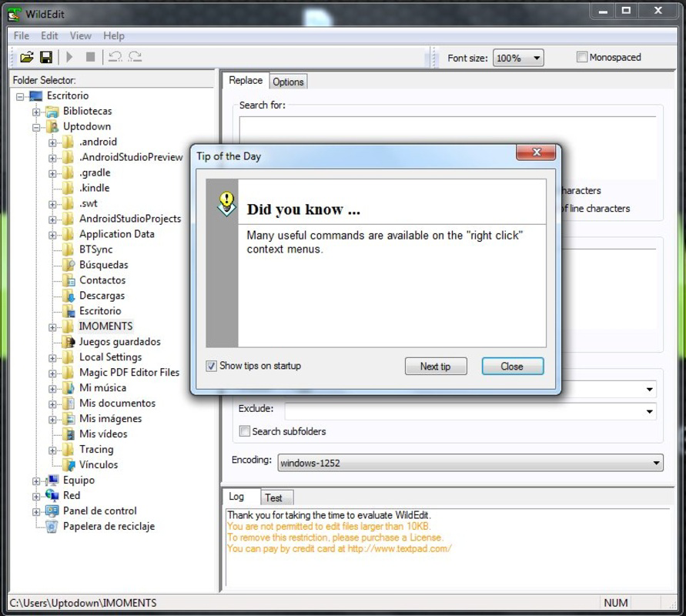Image resolution: width=686 pixels, height=616 pixels.
Task: Click the Vínculos folder icon
Action: [x=69, y=464]
